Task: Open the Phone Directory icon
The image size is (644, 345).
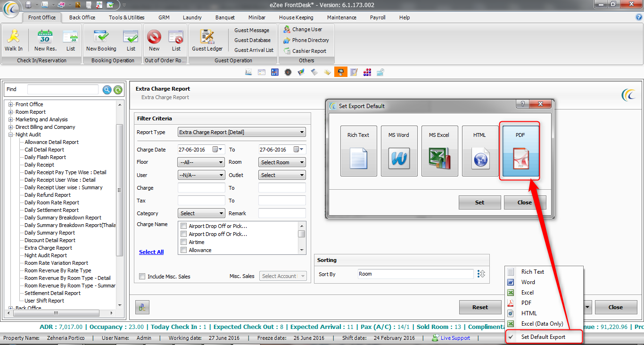Action: pyautogui.click(x=287, y=40)
